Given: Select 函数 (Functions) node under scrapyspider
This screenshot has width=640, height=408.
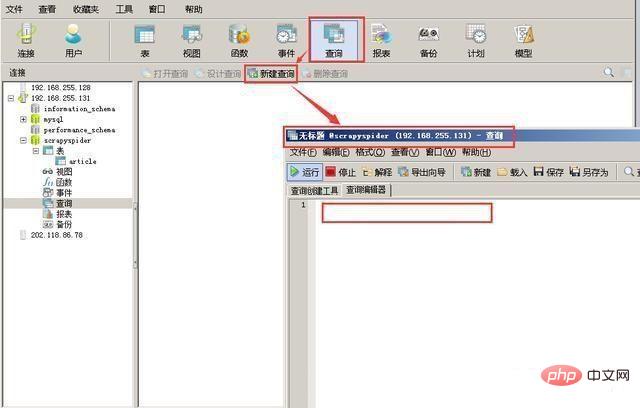Looking at the screenshot, I should click(x=64, y=183).
